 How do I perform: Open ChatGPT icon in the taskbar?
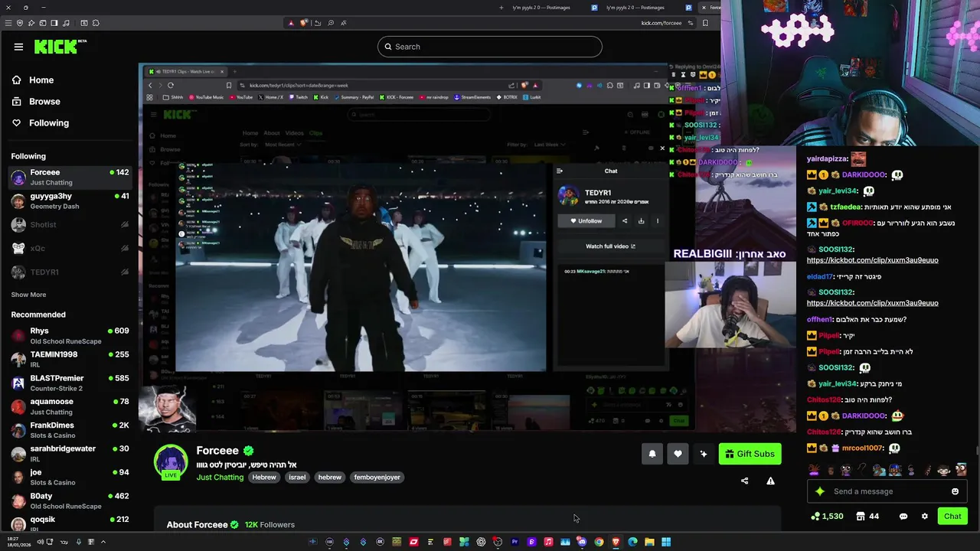pyautogui.click(x=481, y=542)
